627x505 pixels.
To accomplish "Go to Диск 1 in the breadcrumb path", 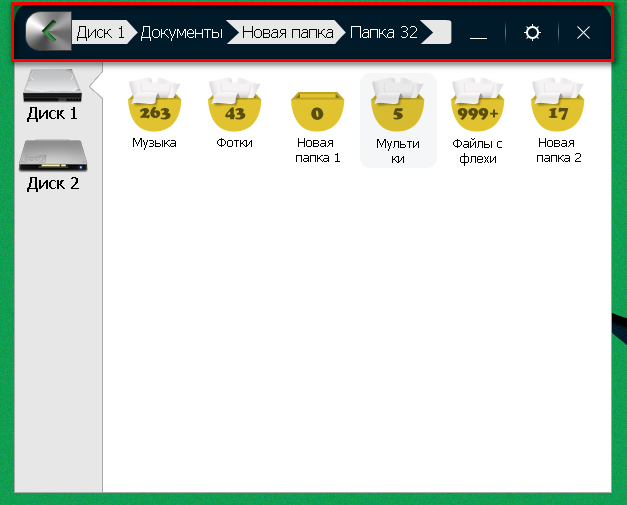I will [101, 33].
